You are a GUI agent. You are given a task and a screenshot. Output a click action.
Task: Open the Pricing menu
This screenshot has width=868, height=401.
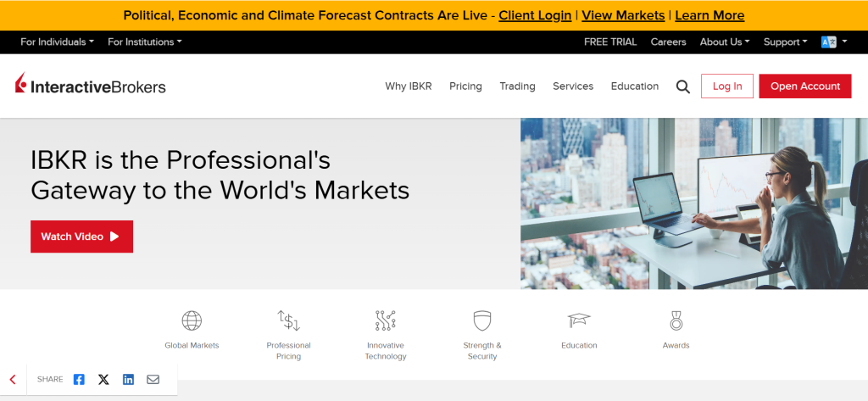(x=465, y=86)
